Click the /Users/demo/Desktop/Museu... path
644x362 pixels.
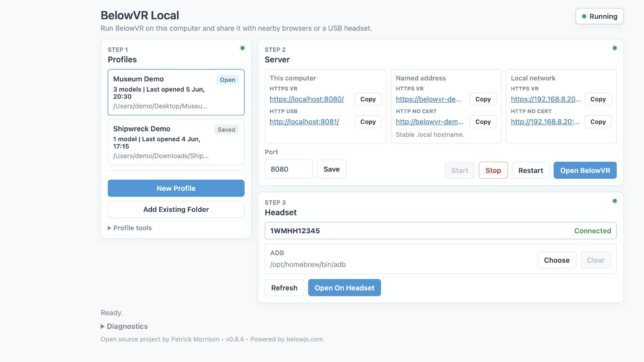[160, 106]
